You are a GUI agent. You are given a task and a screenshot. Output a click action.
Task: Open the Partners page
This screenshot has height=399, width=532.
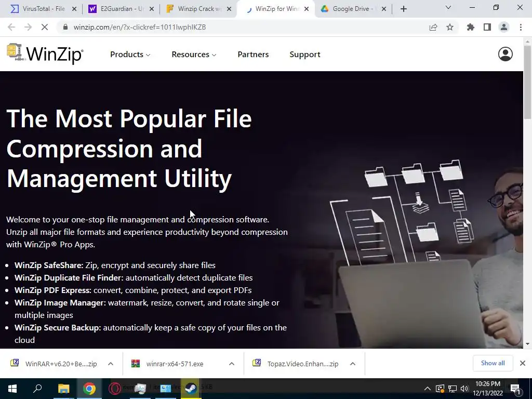(253, 54)
